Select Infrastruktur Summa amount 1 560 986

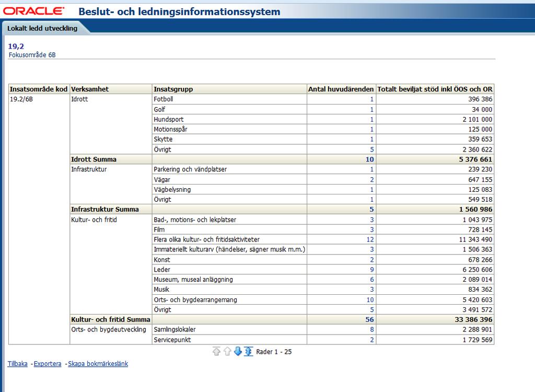(x=435, y=209)
